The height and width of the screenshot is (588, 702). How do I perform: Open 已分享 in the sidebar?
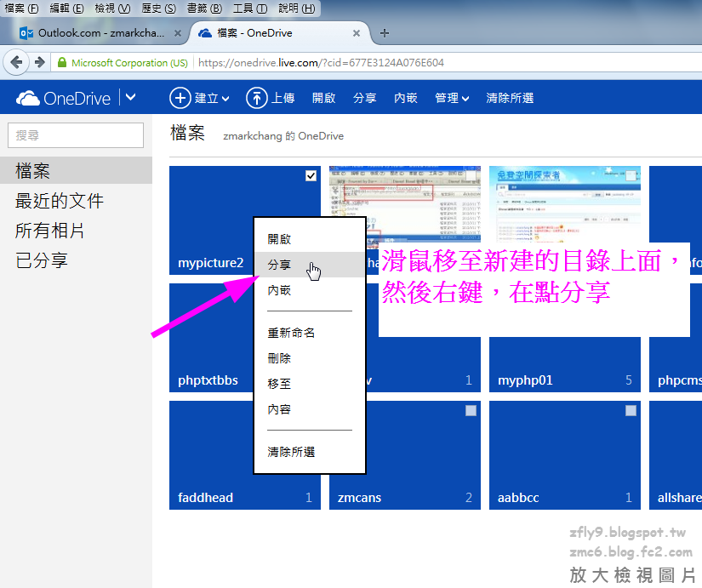click(41, 260)
